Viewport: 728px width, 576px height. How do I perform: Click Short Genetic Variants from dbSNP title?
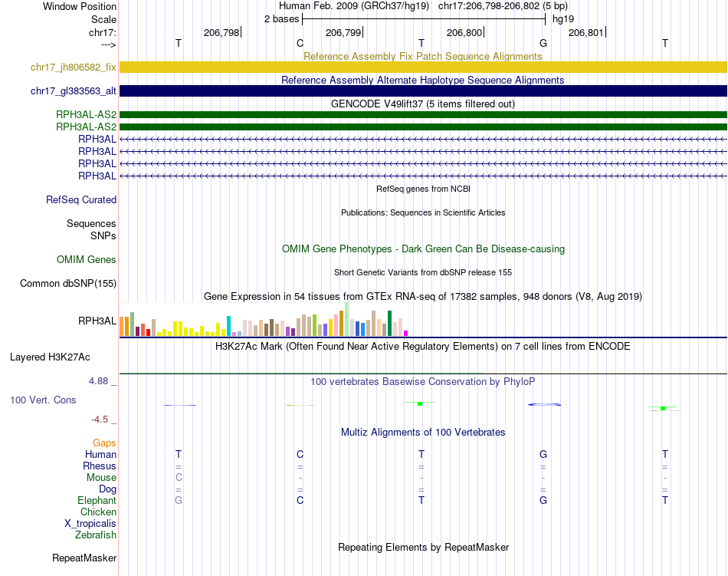423,273
